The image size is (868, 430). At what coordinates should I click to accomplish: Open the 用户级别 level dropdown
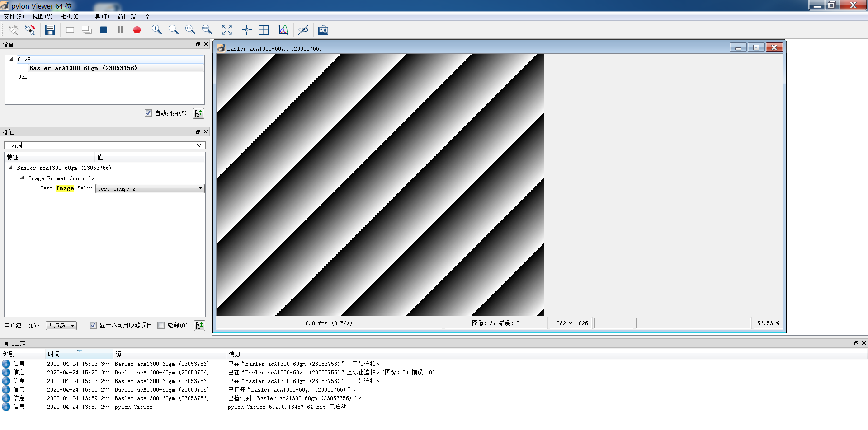click(x=61, y=325)
